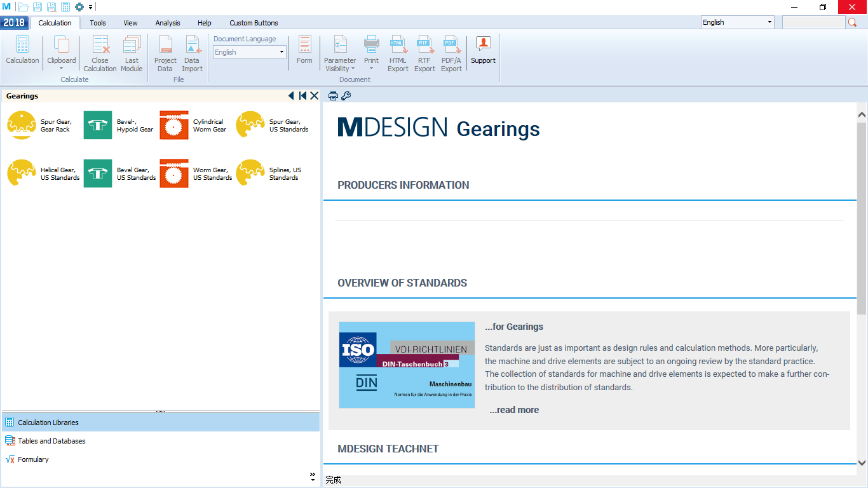868x488 pixels.
Task: Click the open folder icon in quick access bar
Action: (24, 7)
